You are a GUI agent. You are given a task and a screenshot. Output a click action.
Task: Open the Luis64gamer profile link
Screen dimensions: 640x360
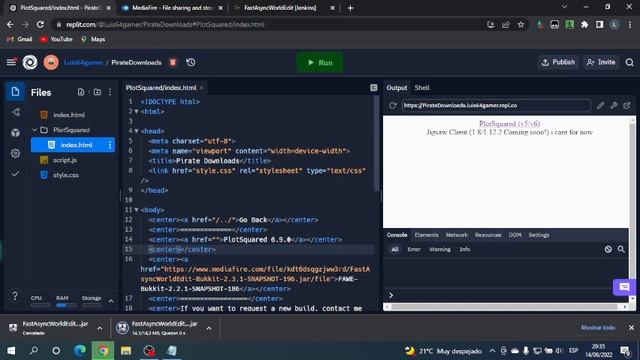click(x=83, y=62)
